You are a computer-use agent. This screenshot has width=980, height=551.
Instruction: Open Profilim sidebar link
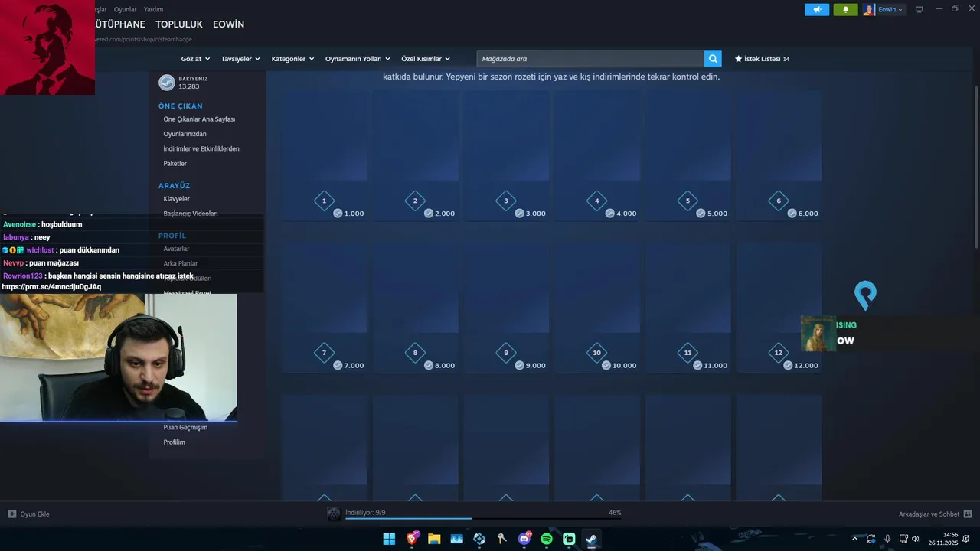(174, 442)
